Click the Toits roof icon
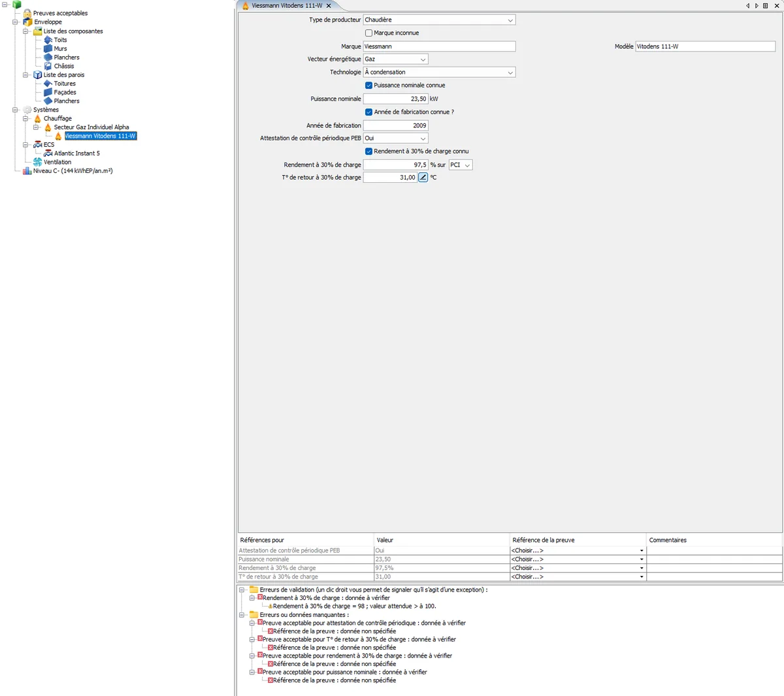The image size is (784, 696). pyautogui.click(x=48, y=40)
